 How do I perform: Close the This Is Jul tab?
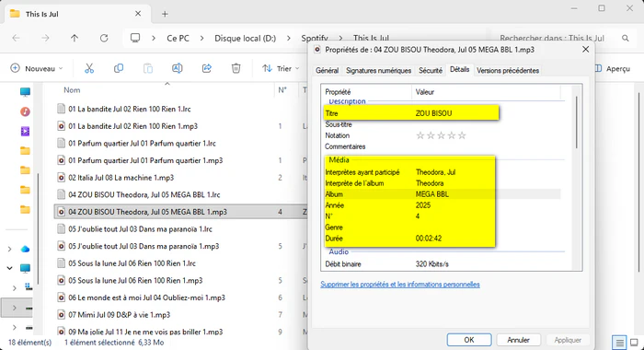click(138, 14)
